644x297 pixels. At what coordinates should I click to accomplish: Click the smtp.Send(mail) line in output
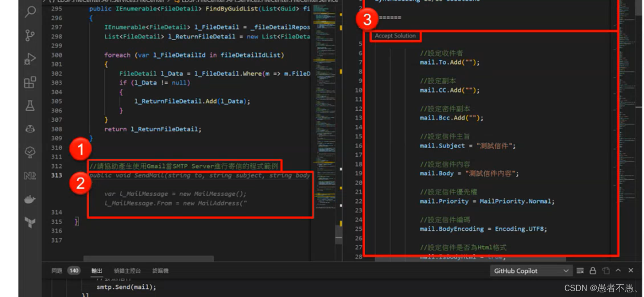126,287
